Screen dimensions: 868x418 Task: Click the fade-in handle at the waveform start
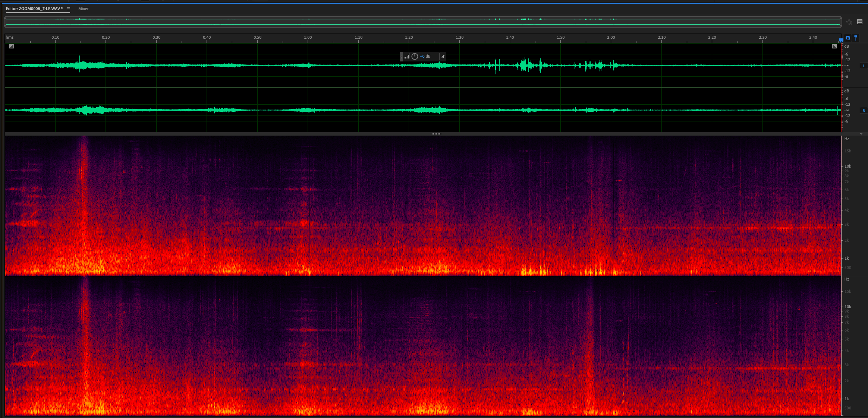point(12,46)
